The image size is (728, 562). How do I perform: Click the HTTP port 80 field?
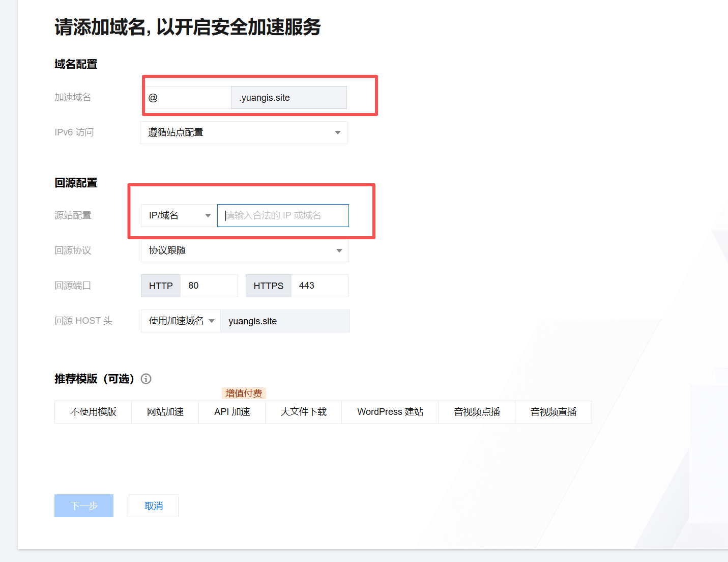pos(209,286)
